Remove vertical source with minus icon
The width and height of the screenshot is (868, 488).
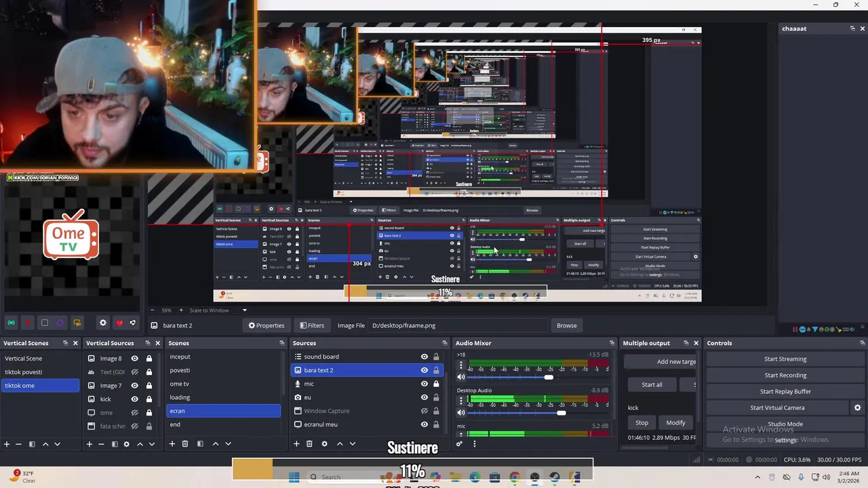coord(101,444)
